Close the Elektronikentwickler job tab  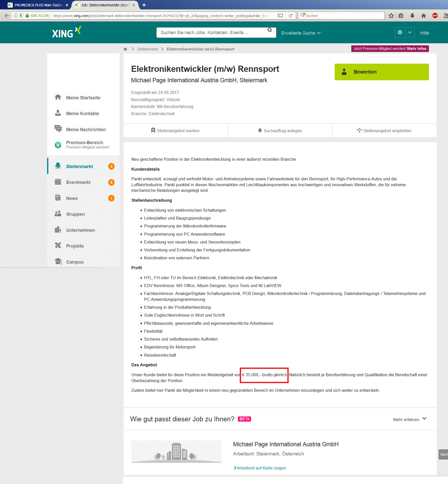134,5
